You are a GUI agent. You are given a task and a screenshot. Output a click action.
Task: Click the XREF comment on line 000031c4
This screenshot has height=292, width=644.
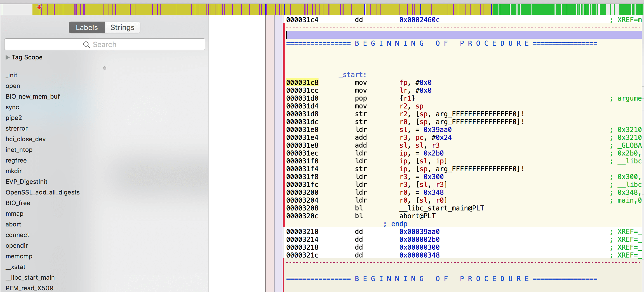(626, 20)
